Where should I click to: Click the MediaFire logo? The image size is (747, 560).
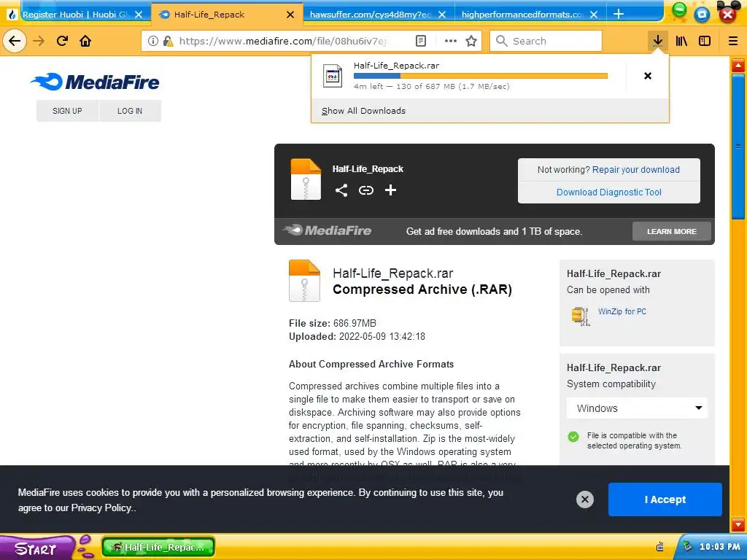[x=95, y=82]
